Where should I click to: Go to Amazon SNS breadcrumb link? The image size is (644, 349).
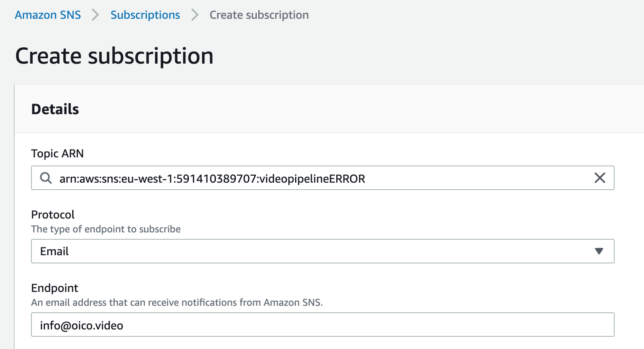click(x=48, y=15)
